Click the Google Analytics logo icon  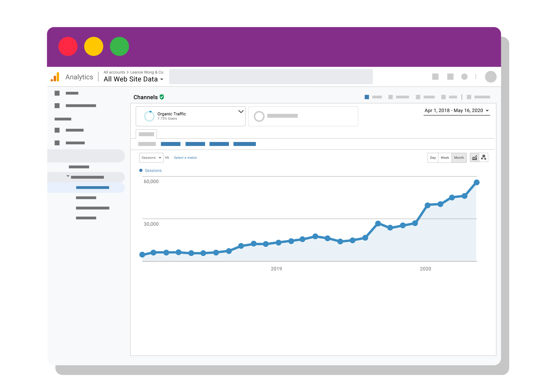coord(55,77)
